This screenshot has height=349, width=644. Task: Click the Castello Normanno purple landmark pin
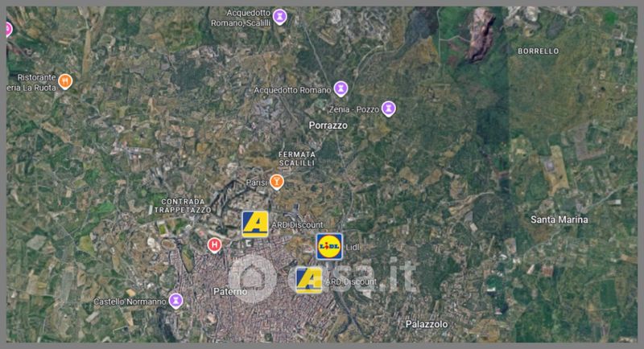[x=176, y=301]
